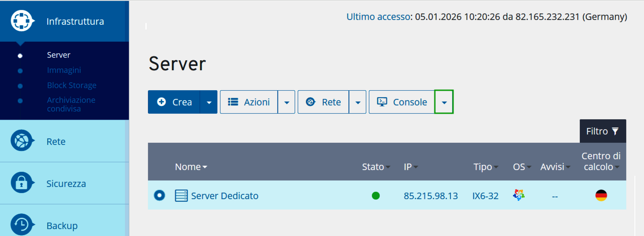Expand the Console dropdown arrow

(444, 102)
